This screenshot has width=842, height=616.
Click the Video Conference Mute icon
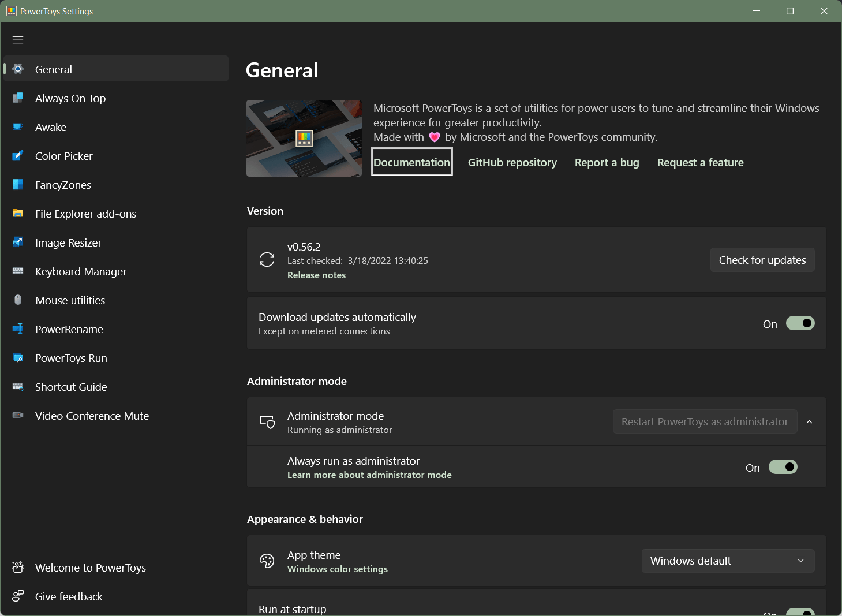(x=17, y=416)
